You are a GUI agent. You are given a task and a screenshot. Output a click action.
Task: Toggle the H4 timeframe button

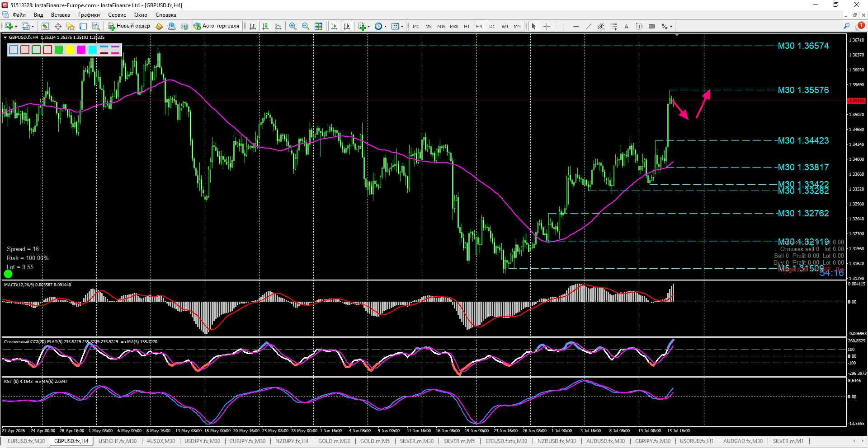[479, 26]
